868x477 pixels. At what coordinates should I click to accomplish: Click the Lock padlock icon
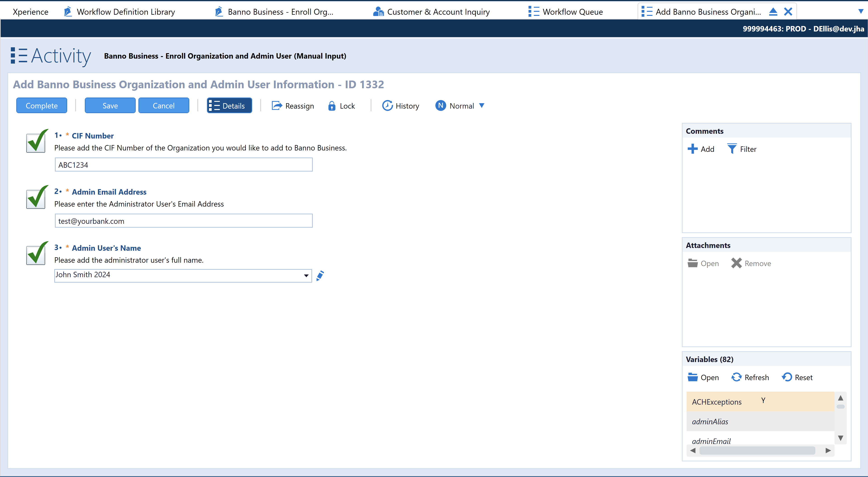pos(332,106)
